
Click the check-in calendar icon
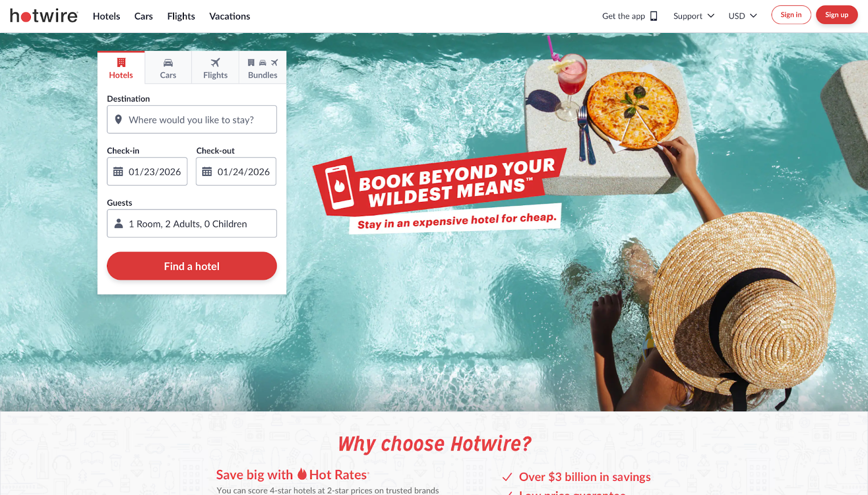tap(118, 172)
